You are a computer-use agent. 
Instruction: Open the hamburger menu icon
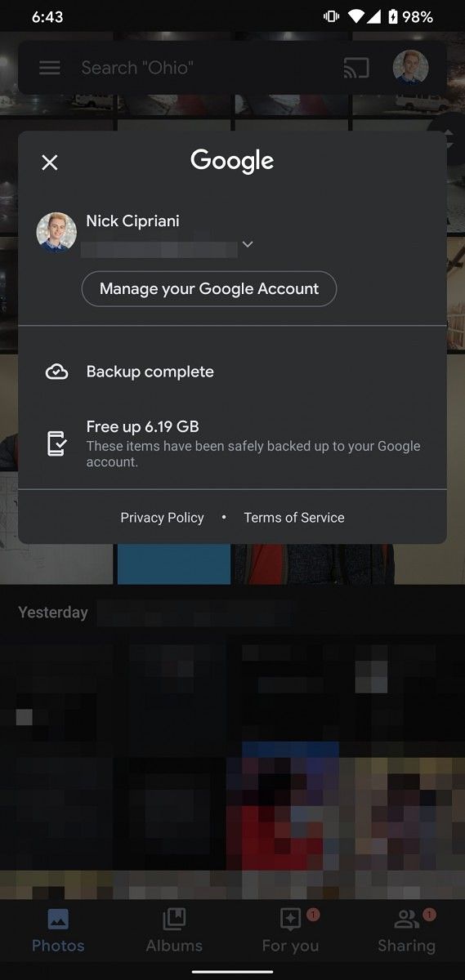(50, 68)
